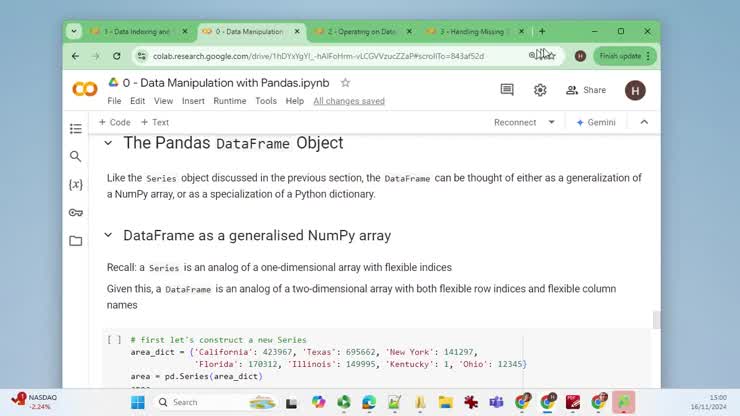Image resolution: width=740 pixels, height=416 pixels.
Task: Collapse the Colab header with the chevron
Action: [x=644, y=122]
